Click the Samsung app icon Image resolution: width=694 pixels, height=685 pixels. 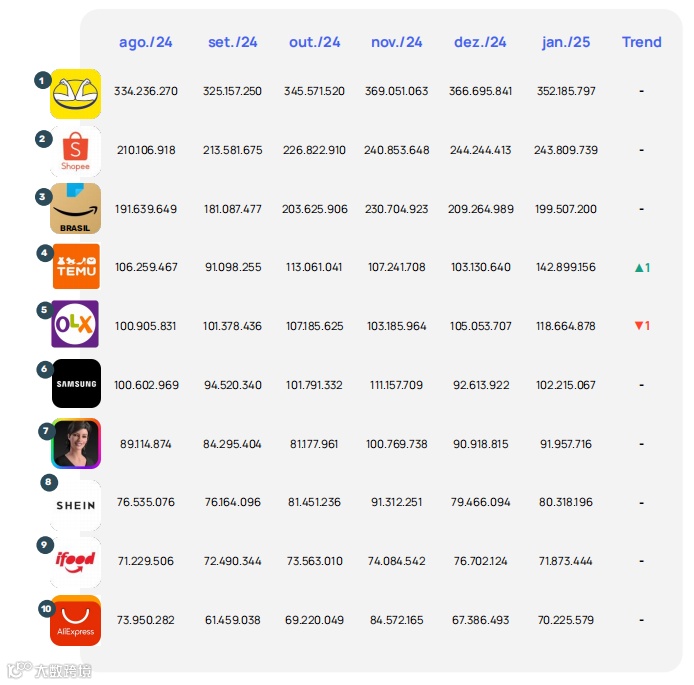(x=76, y=383)
